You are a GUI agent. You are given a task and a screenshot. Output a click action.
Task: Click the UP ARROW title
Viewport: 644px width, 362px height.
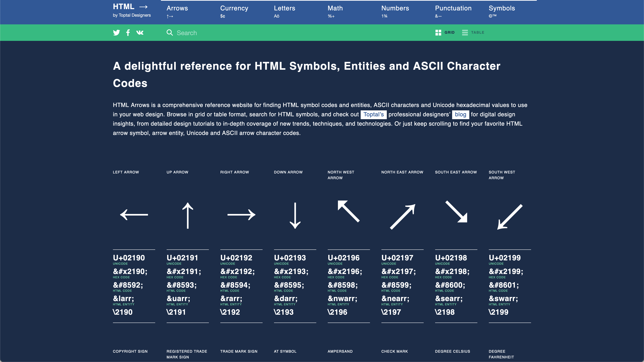(178, 172)
